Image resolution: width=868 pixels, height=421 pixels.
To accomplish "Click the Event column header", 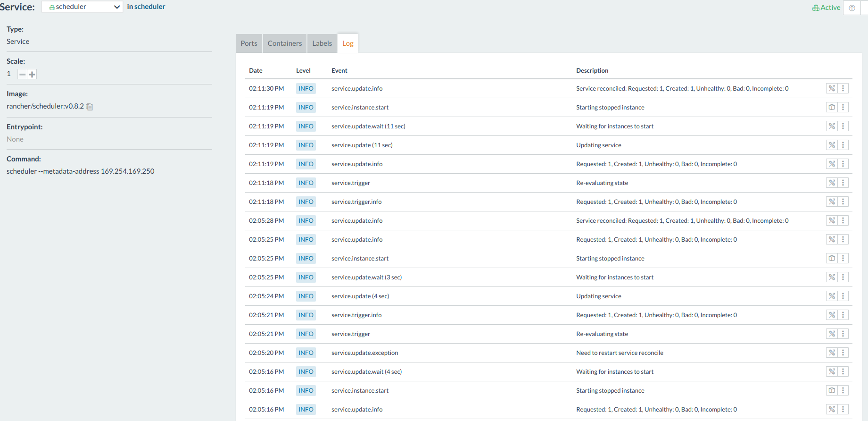I will click(339, 70).
